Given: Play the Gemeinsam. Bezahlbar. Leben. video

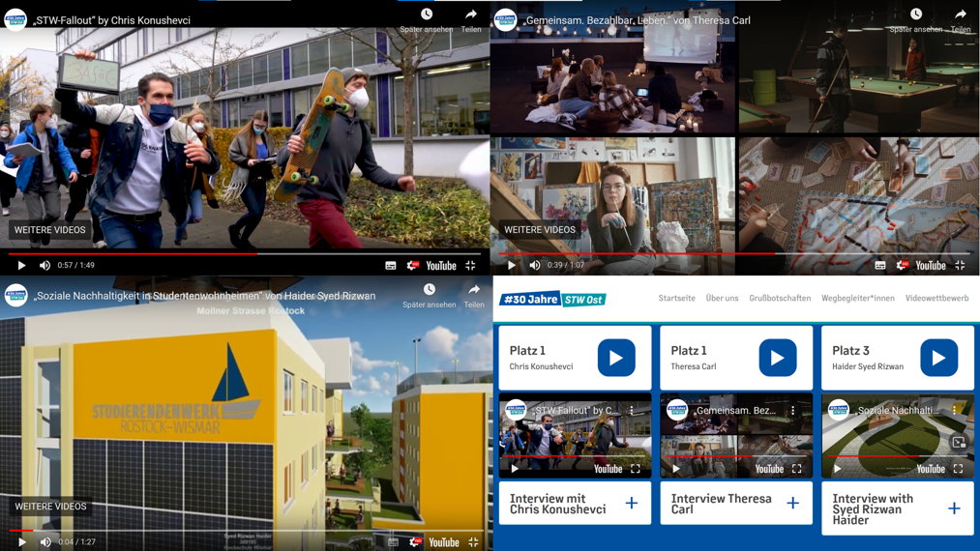Looking at the screenshot, I should [x=511, y=266].
